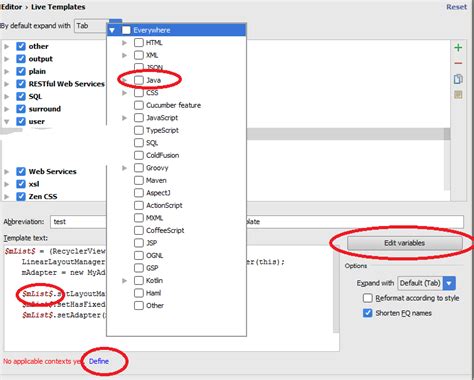This screenshot has width=474, height=380.
Task: Check the Cucumber feature context
Action: pos(139,105)
